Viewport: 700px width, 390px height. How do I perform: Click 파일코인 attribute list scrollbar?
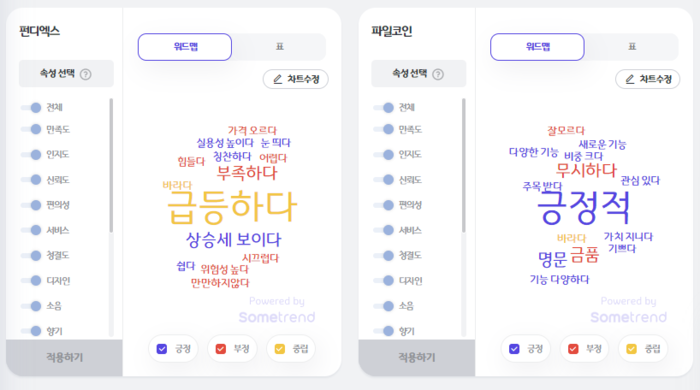(464, 166)
